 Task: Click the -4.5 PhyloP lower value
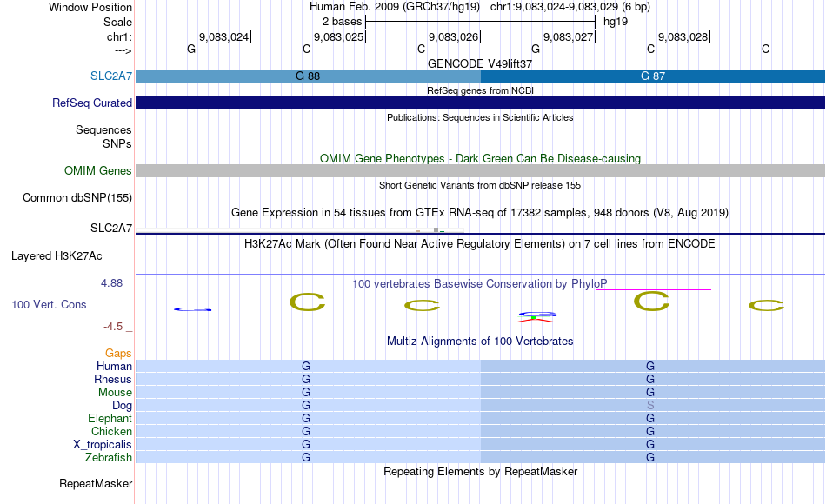[113, 327]
